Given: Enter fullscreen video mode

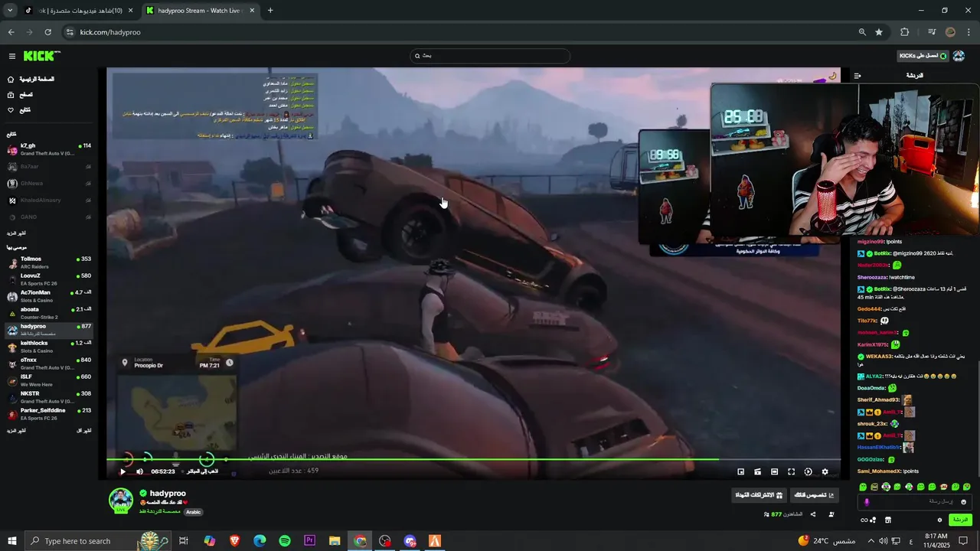Looking at the screenshot, I should (791, 471).
